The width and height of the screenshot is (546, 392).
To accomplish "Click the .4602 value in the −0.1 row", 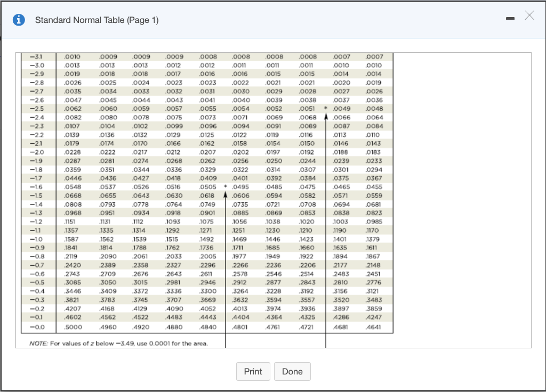I will [73, 317].
